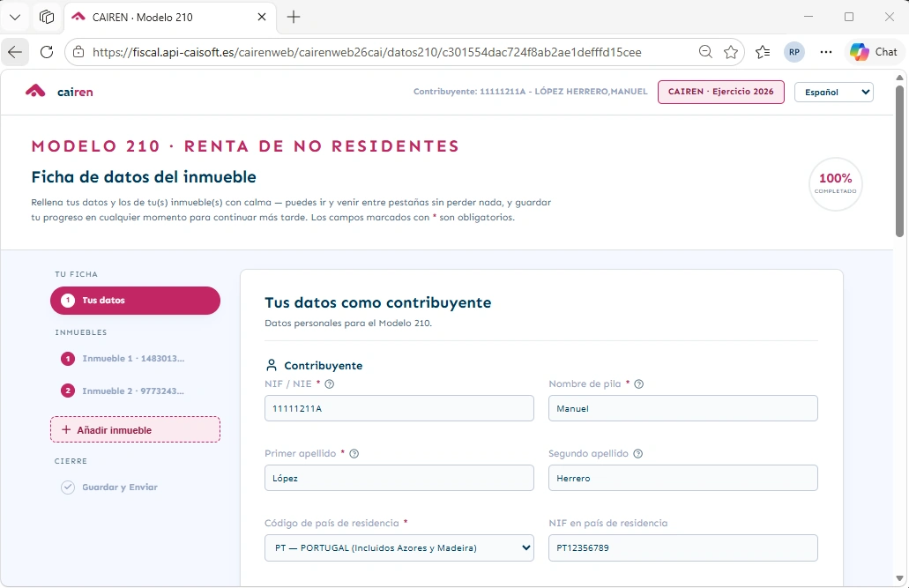909x588 pixels.
Task: Click the address bar URL
Action: [367, 52]
